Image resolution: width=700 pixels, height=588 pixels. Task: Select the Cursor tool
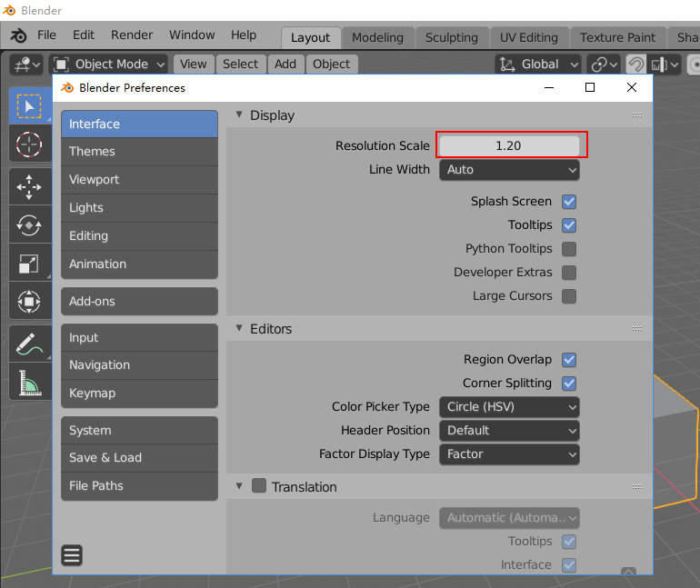[x=29, y=145]
